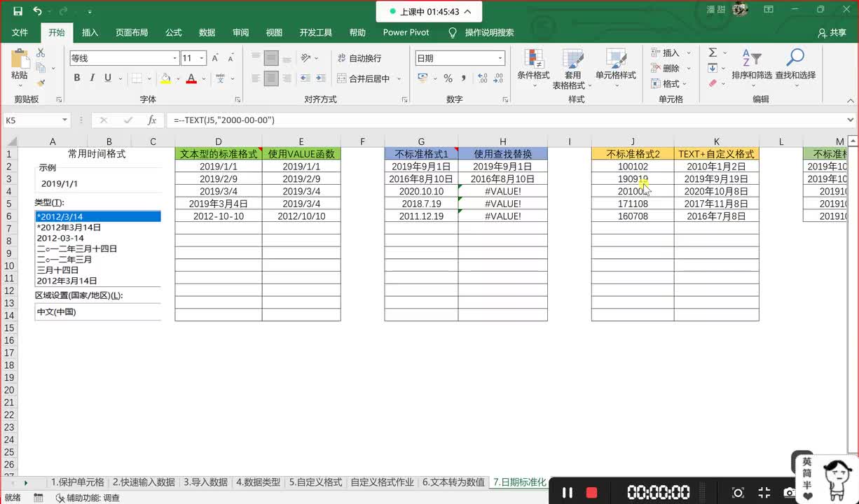Open the 等线 font name dropdown

tap(174, 58)
